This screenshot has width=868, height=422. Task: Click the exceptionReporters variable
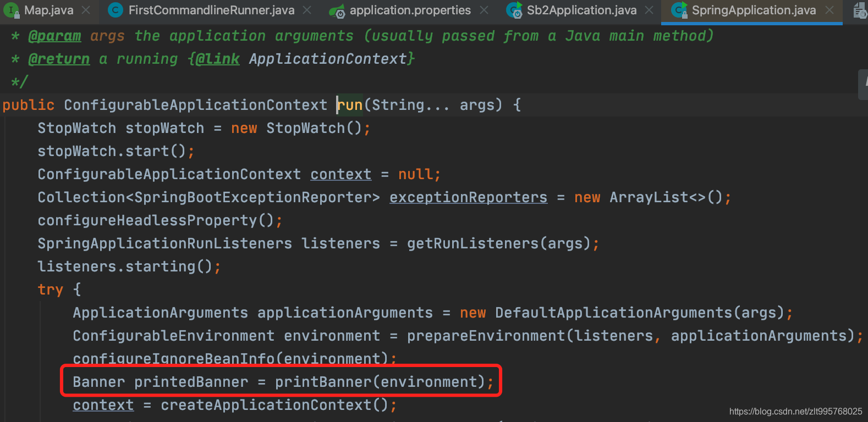coord(469,197)
